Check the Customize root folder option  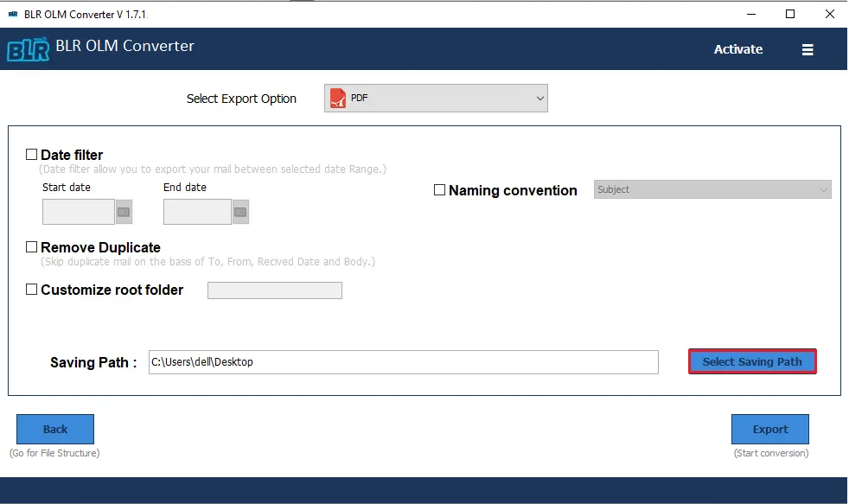(32, 290)
